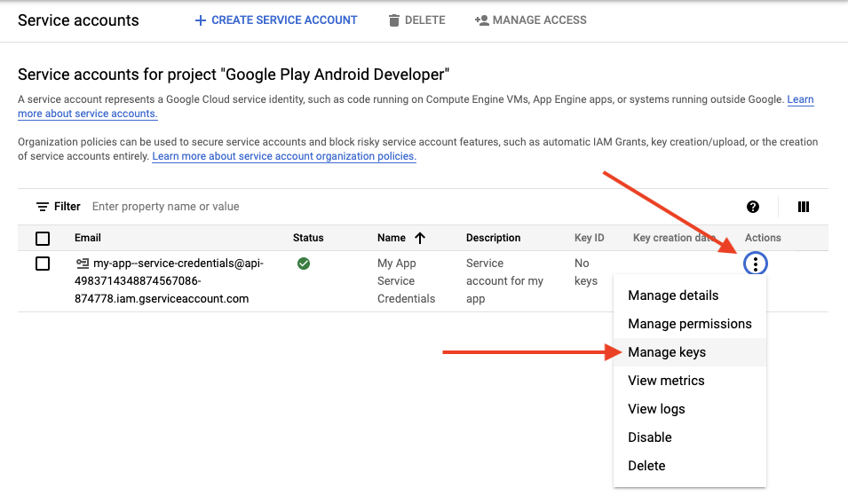Check the my-app service account row checkbox
The height and width of the screenshot is (504, 848).
43,264
